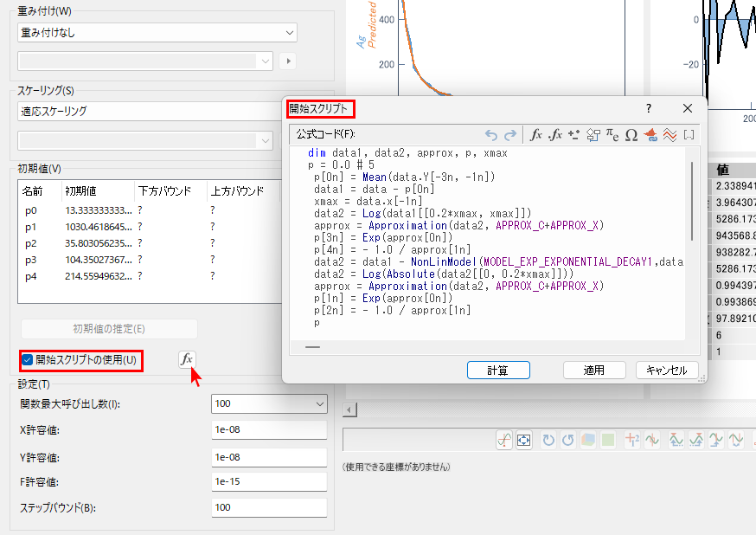Viewport: 756px width, 535px height.
Task: Click the undo arrow in script editor
Action: pos(491,134)
